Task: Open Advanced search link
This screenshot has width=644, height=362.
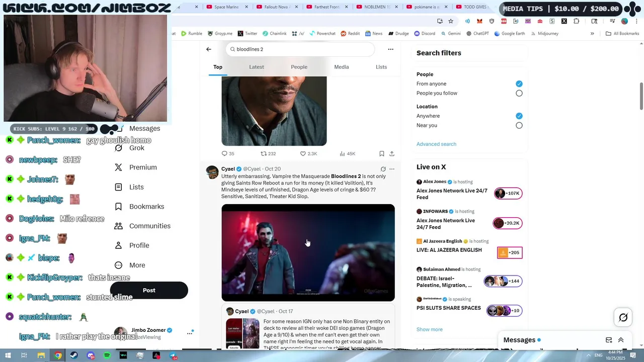Action: pyautogui.click(x=436, y=144)
